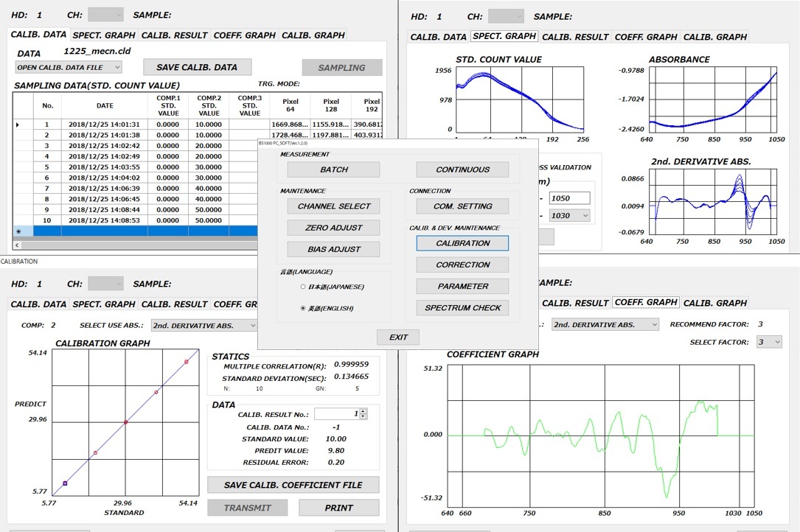The height and width of the screenshot is (532, 800).
Task: Switch to CALIB. RESULT tab in spectrum graph window
Action: (576, 37)
